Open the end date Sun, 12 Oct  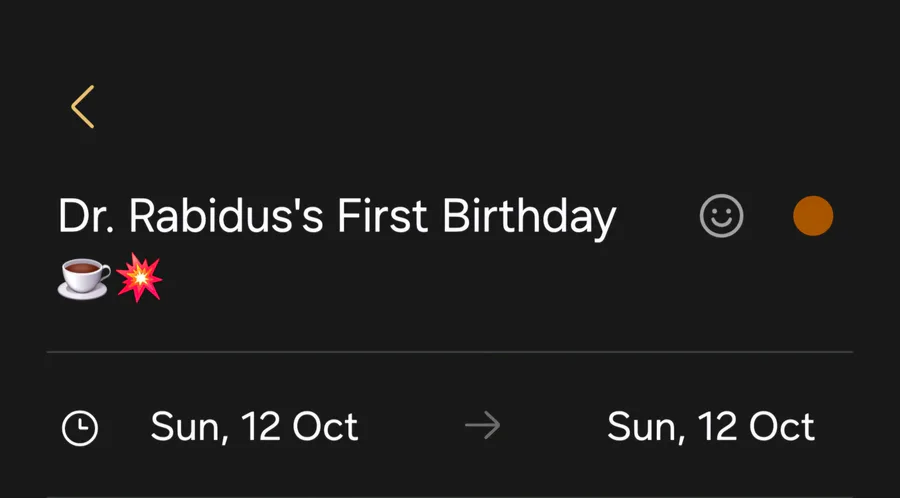click(710, 427)
